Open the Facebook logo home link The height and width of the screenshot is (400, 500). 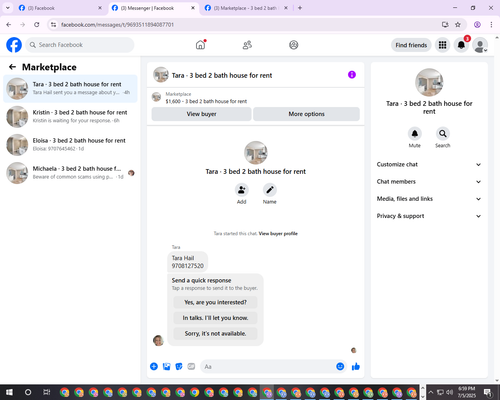click(14, 45)
